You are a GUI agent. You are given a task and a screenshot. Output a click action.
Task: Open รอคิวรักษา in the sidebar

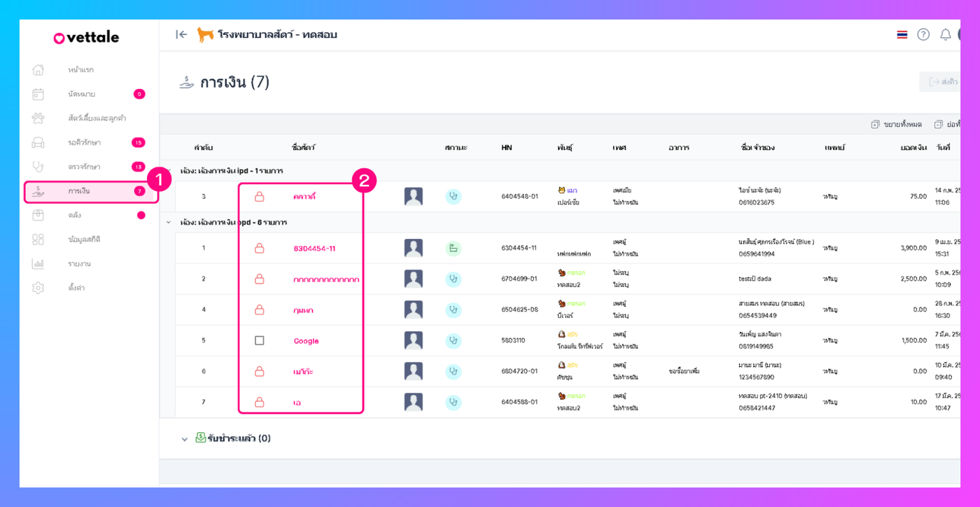click(89, 142)
